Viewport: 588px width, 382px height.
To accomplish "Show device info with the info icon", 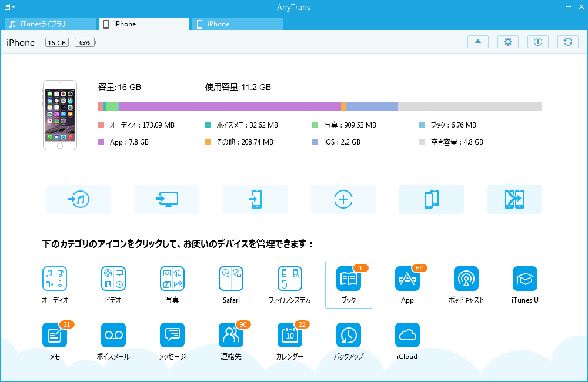I will point(538,42).
